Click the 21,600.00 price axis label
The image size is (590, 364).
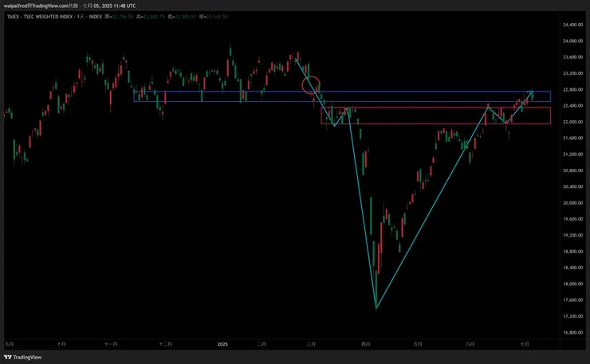572,138
